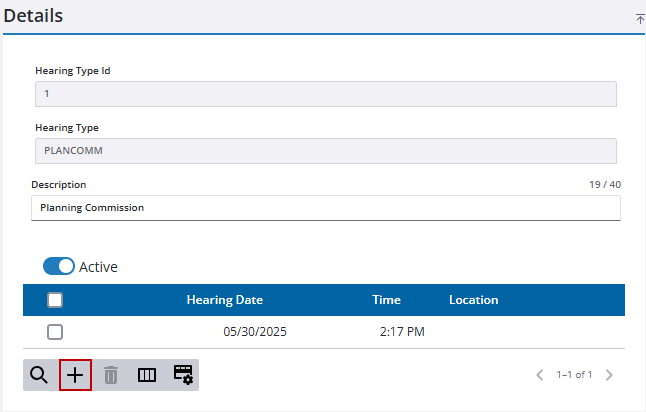Click the 05/30/2025 hearing date cell
The height and width of the screenshot is (412, 646).
(254, 332)
